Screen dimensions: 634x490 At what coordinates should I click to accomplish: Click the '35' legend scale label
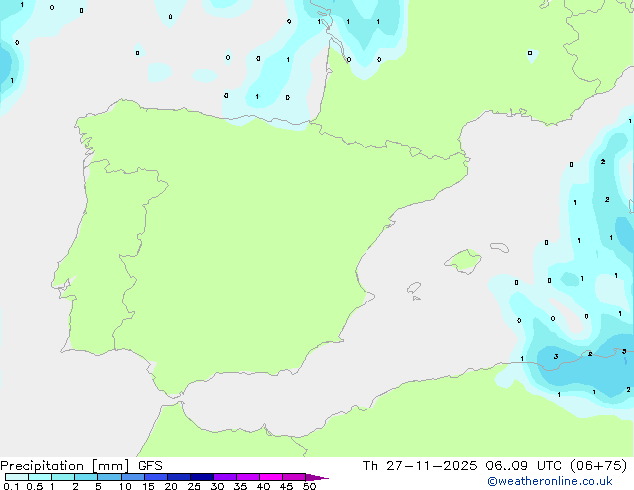pos(240,486)
